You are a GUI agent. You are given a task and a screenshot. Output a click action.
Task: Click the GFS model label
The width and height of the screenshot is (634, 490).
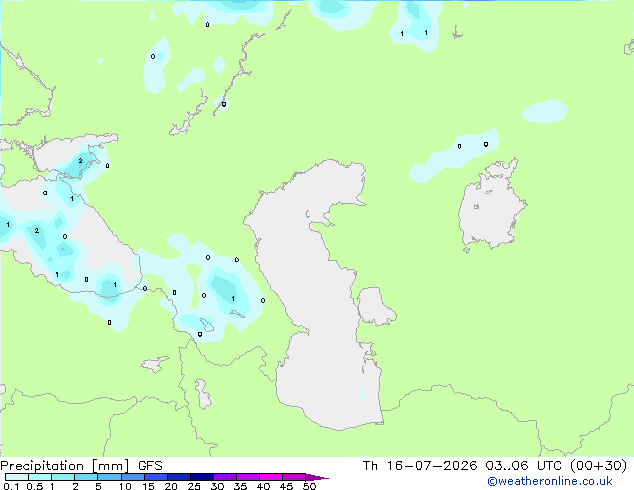coord(150,466)
